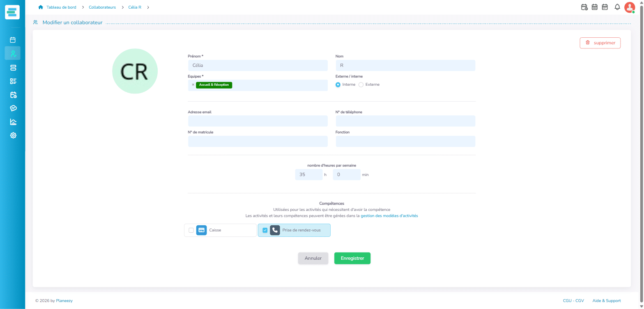The height and width of the screenshot is (309, 644).
Task: Open notifications with the bell icon
Action: (617, 7)
